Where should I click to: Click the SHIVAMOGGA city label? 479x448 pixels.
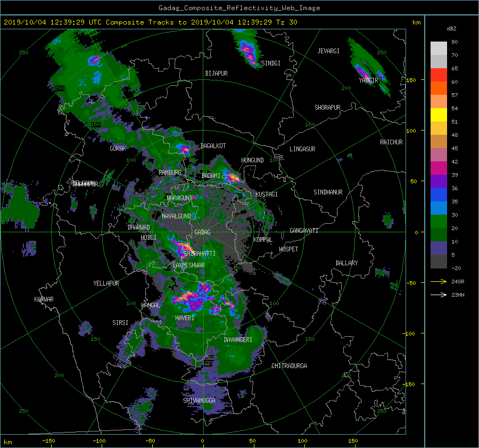(x=199, y=401)
